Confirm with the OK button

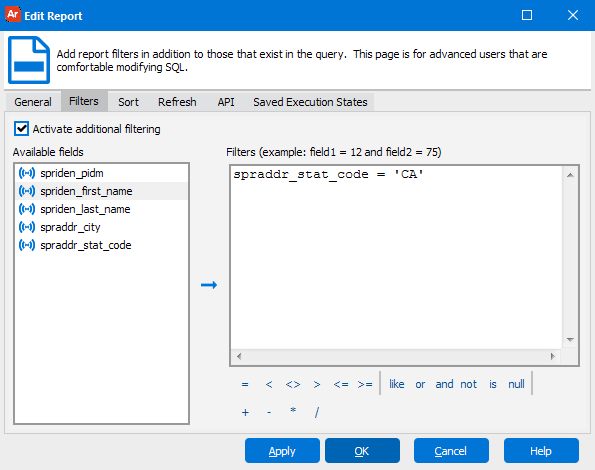coord(362,451)
